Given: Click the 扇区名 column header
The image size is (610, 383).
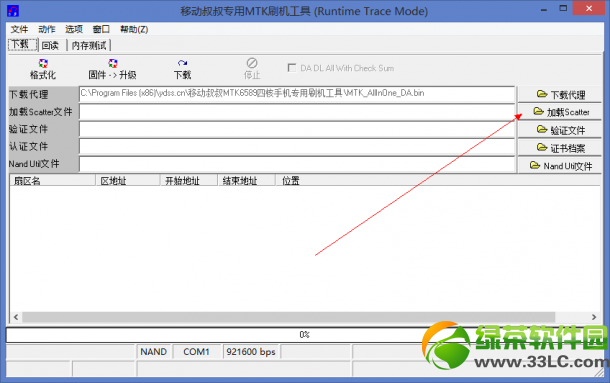Looking at the screenshot, I should coord(53,181).
